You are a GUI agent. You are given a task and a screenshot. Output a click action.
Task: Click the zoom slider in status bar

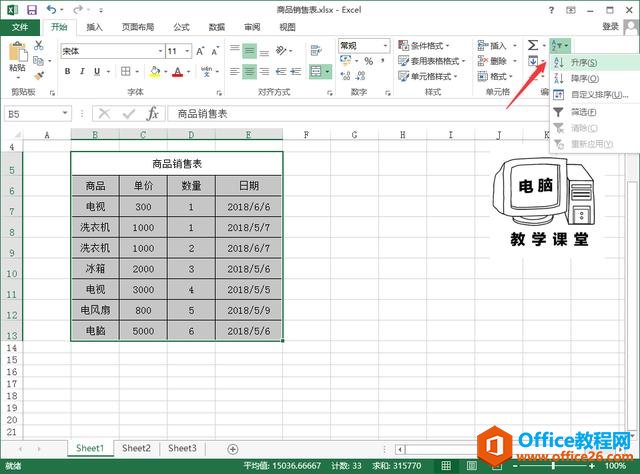(x=553, y=465)
